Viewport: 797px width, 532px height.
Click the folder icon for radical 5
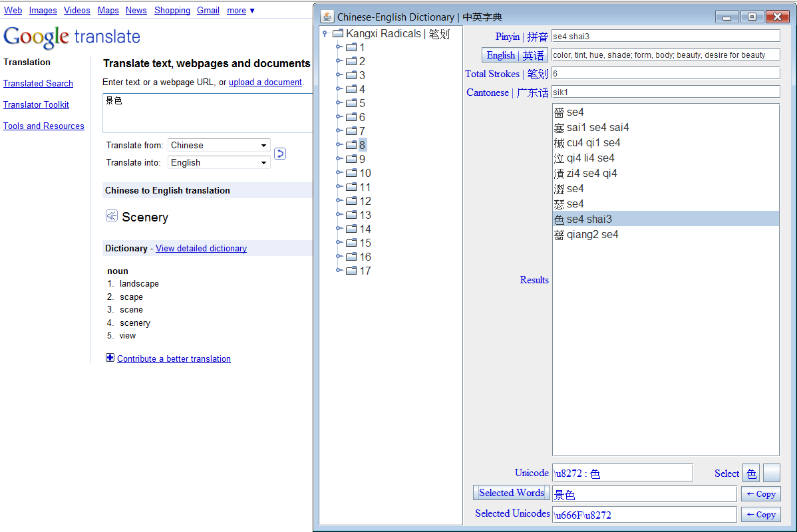351,103
